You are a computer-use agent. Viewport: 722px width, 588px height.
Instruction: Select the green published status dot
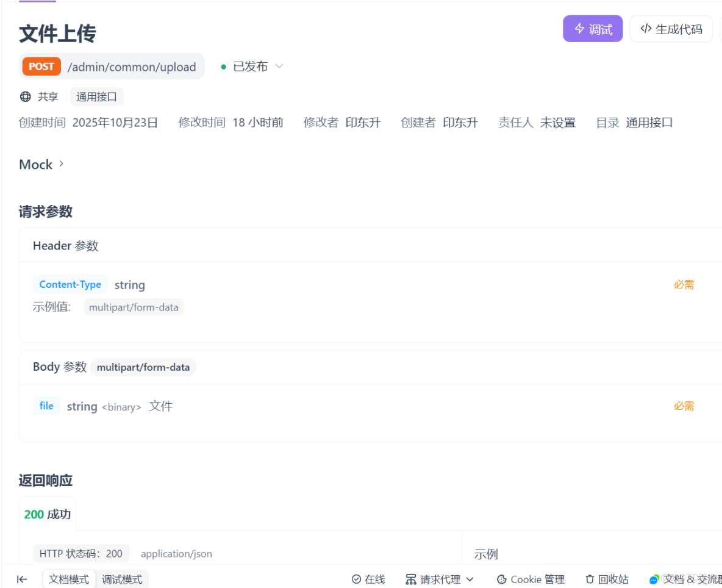[x=224, y=66]
